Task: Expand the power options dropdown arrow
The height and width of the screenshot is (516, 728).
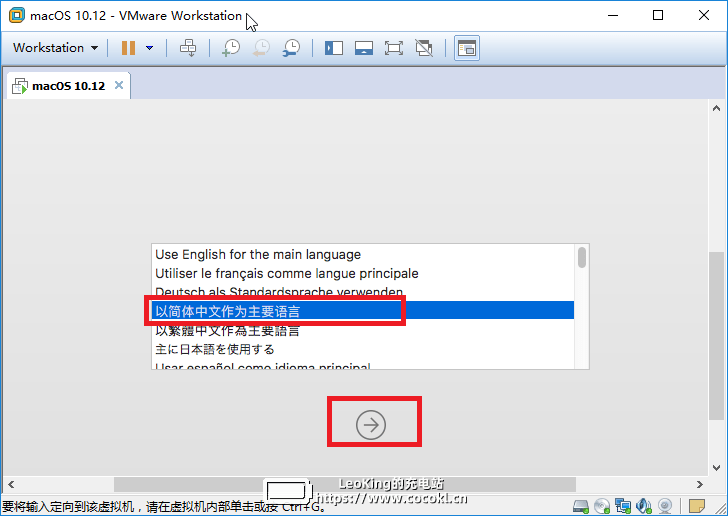Action: (x=150, y=48)
